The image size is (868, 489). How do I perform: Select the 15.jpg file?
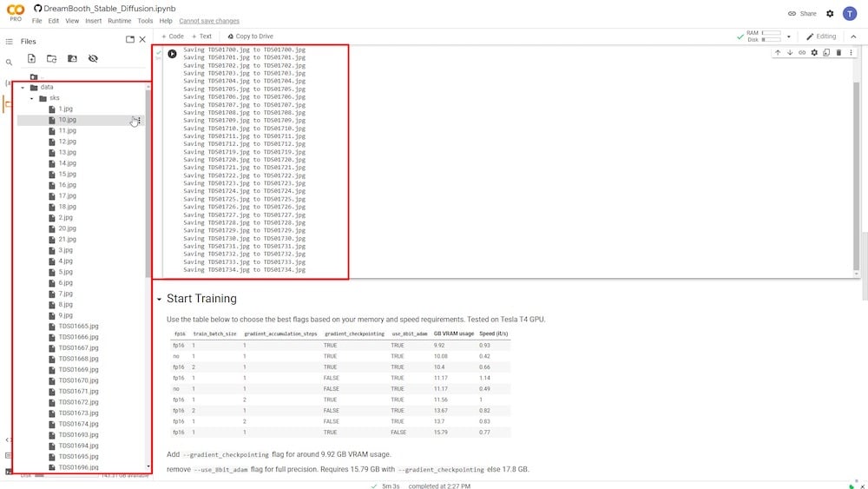[68, 175]
